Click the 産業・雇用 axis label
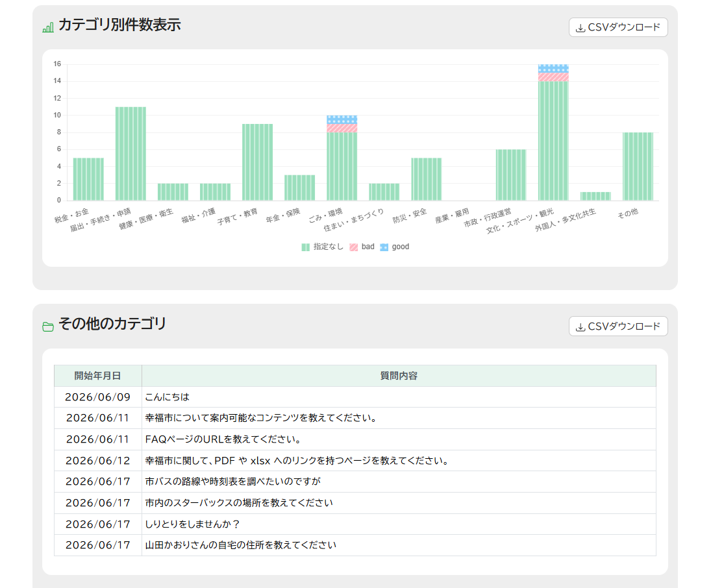 [452, 216]
